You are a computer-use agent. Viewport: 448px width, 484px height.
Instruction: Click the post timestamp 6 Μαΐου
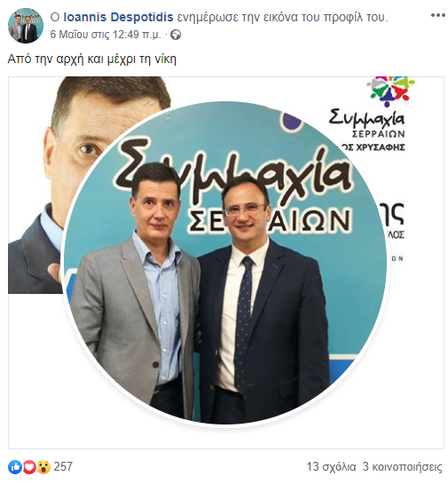[106, 35]
